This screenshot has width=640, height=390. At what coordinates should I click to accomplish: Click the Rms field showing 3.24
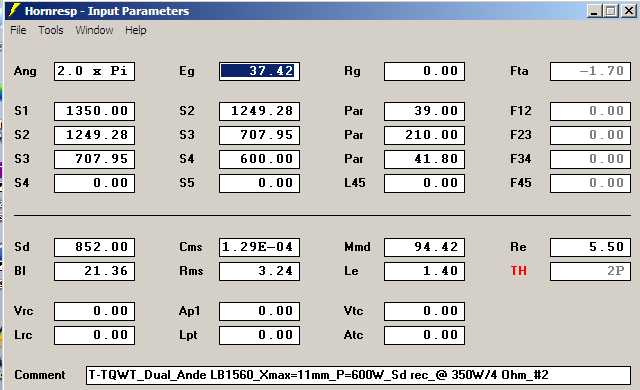click(259, 271)
